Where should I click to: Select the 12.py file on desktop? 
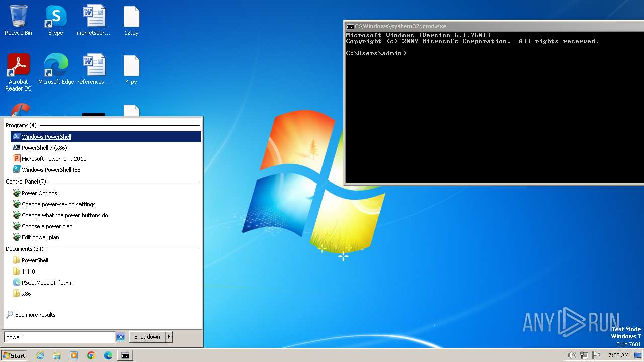point(131,20)
